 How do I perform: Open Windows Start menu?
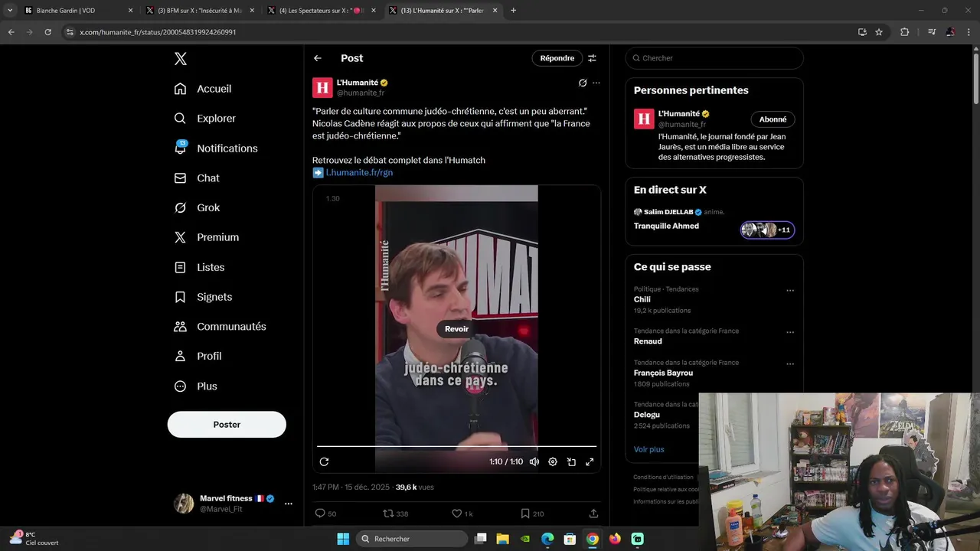coord(343,539)
